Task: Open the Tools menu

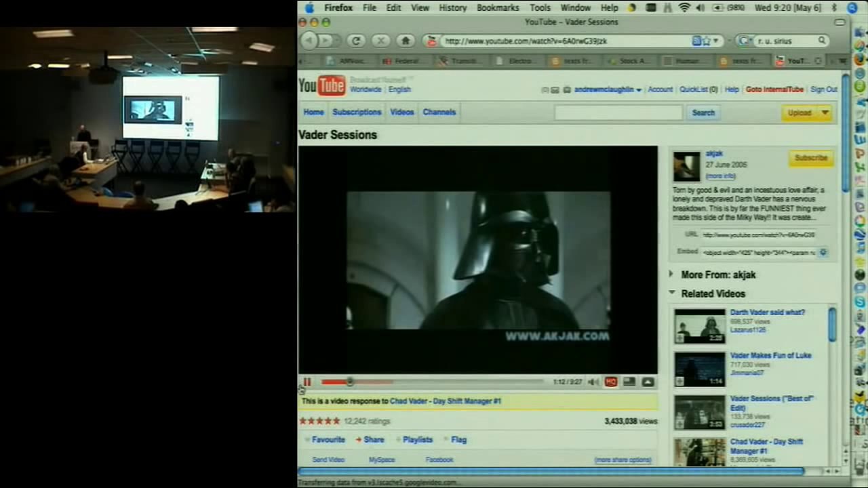Action: click(x=540, y=7)
